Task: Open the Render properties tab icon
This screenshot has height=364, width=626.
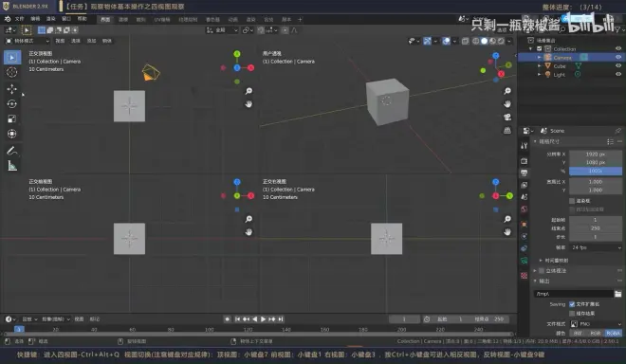Action: coord(525,161)
